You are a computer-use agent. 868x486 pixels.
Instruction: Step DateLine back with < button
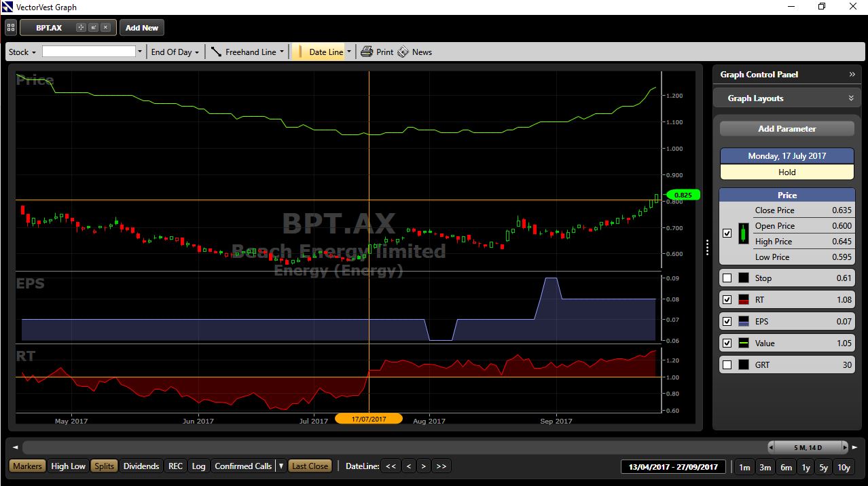coord(408,466)
